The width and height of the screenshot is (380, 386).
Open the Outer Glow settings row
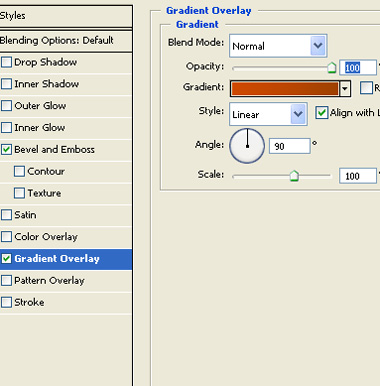[66, 106]
